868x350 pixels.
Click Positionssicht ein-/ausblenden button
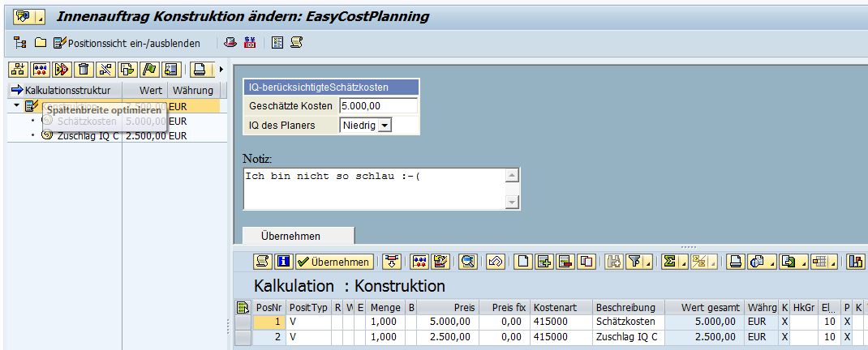127,43
